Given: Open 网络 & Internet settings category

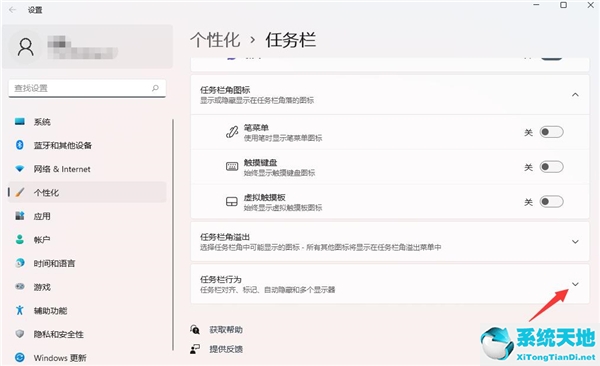Looking at the screenshot, I should [x=87, y=169].
